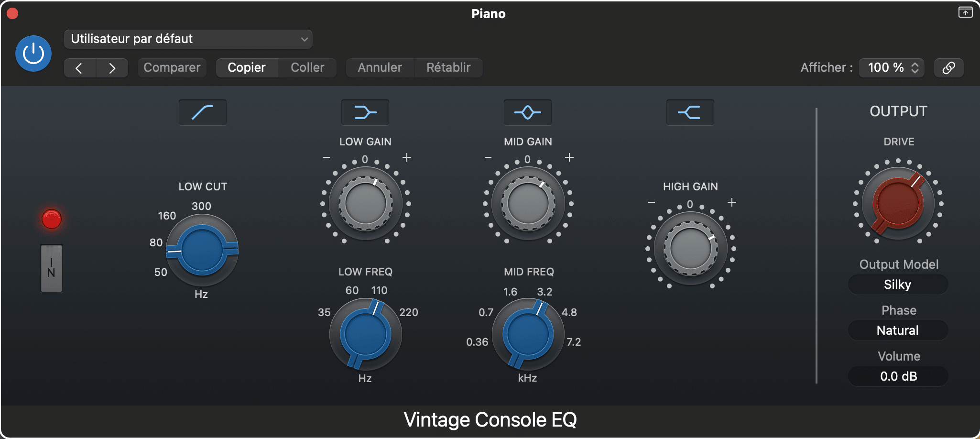Click the Rétablir button
Image resolution: width=980 pixels, height=439 pixels.
coord(448,68)
